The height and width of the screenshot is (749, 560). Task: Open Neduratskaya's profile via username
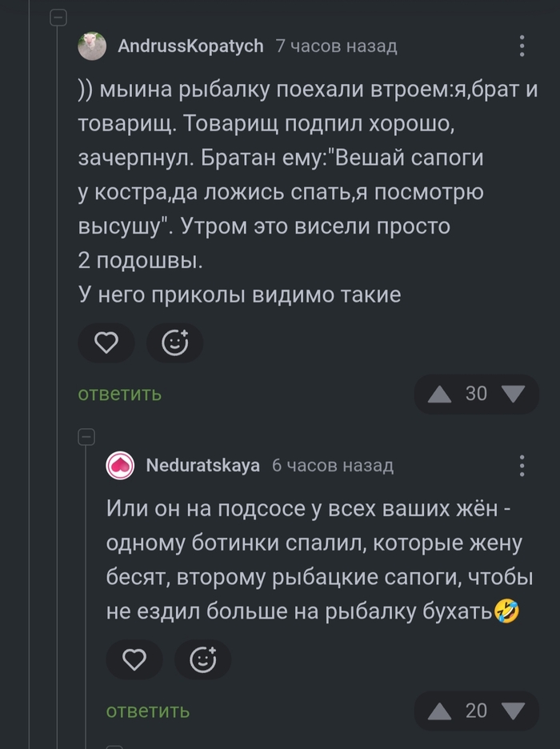[203, 466]
